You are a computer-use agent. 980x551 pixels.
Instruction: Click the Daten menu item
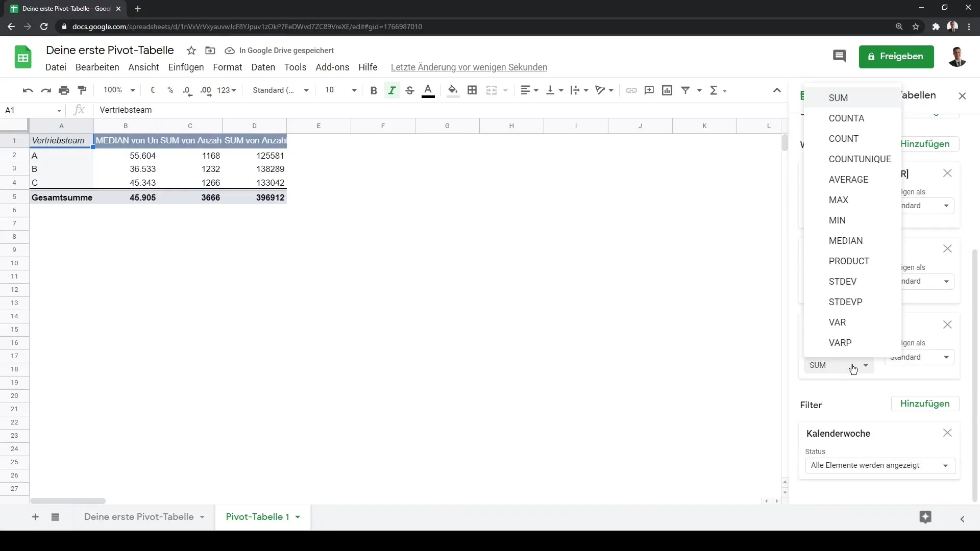tap(263, 67)
